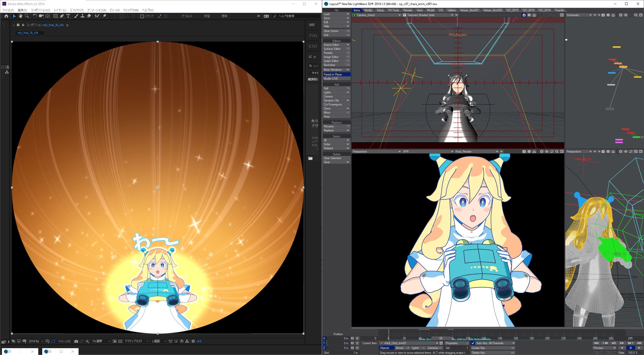Open the ファイル(F) menu
The image size is (644, 355).
[8, 10]
